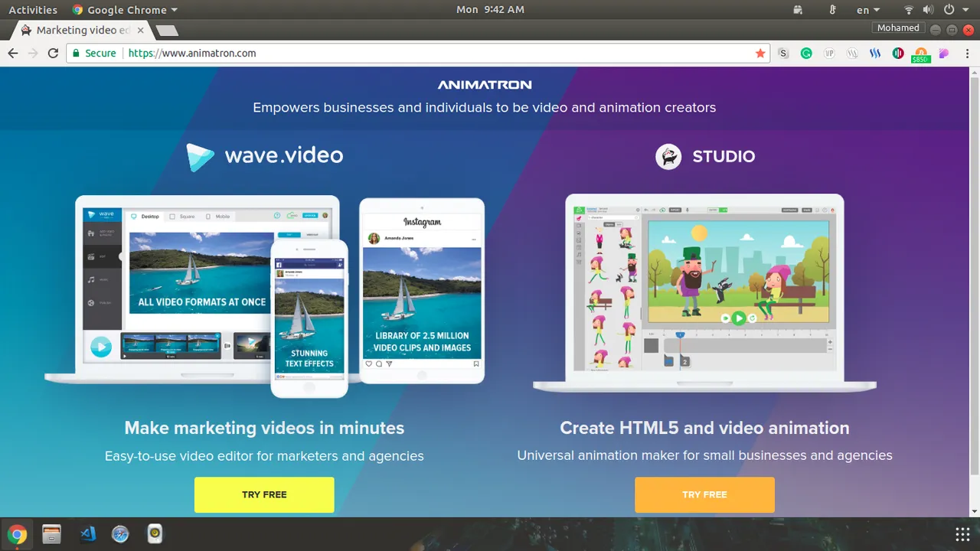Screen dimensions: 980x551
Task: Open a new tab
Action: point(166,31)
